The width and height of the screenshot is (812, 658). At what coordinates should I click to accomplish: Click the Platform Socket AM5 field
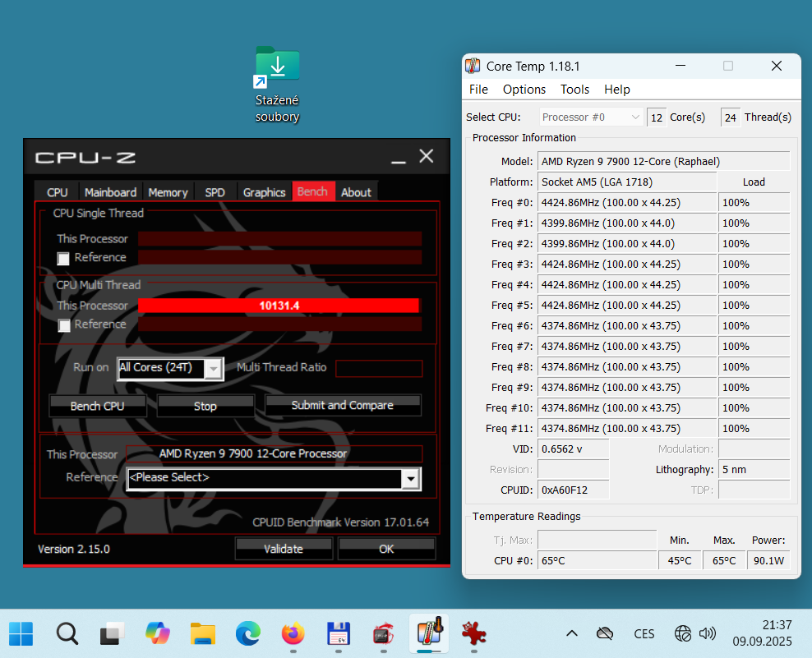coord(627,182)
